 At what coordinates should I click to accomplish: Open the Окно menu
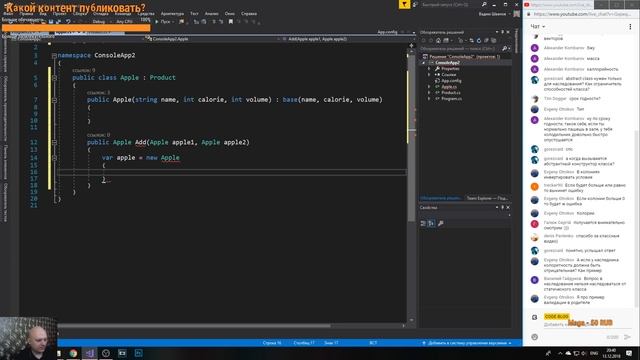pyautogui.click(x=230, y=13)
